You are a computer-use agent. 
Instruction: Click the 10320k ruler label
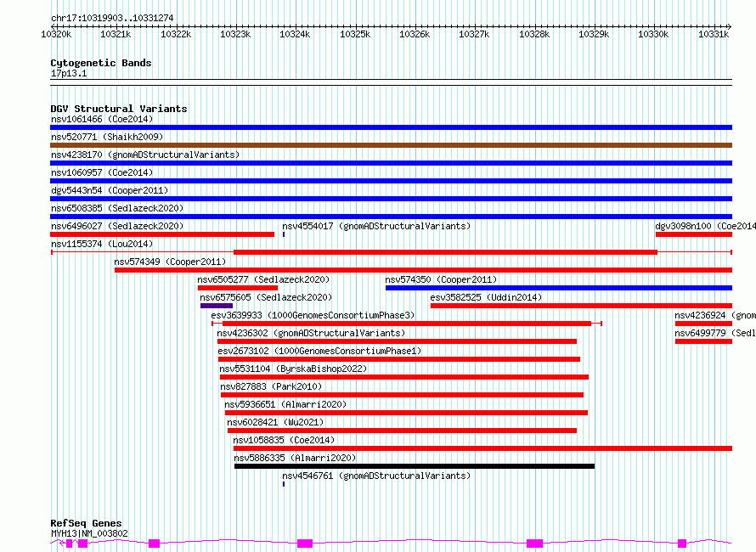(x=56, y=34)
